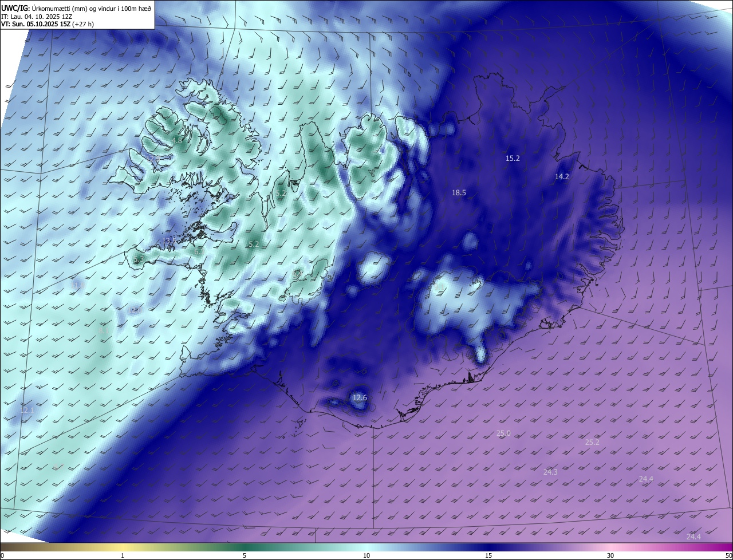Click the 18.5 value on the map

point(459,193)
